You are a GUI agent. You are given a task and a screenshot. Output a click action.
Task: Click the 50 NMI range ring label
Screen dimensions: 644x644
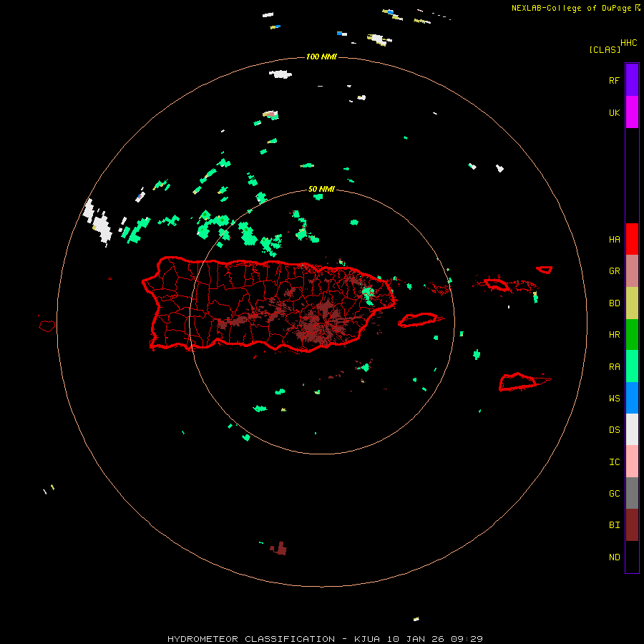[321, 189]
